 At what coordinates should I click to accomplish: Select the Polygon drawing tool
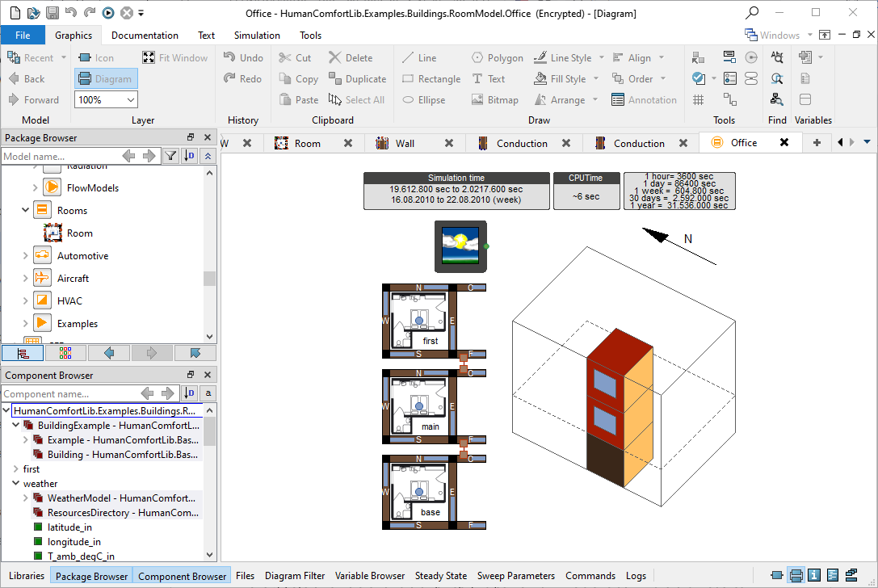tap(496, 57)
